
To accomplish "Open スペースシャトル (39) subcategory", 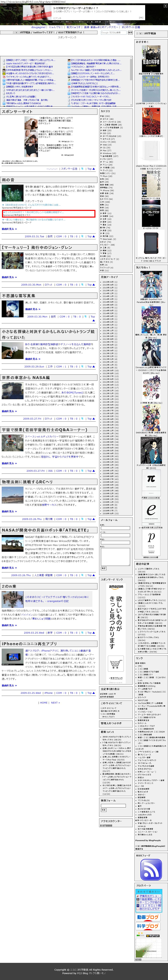I will pos(112,122).
